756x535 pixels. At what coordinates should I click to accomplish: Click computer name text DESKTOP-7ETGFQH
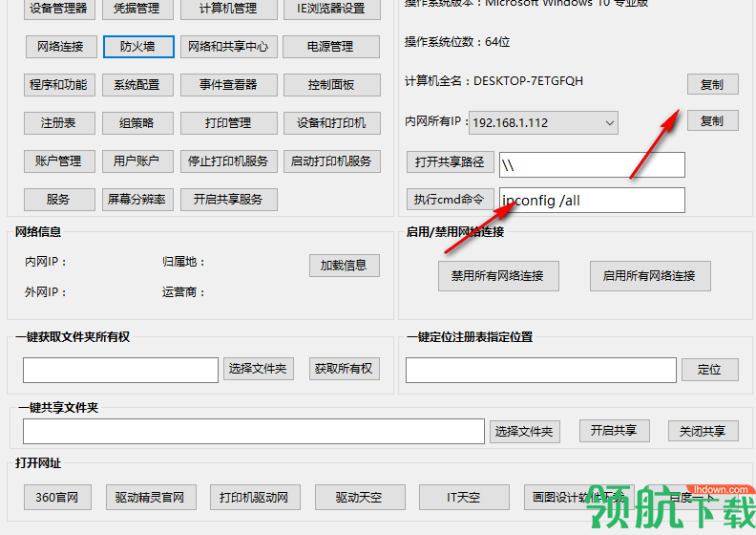(529, 81)
